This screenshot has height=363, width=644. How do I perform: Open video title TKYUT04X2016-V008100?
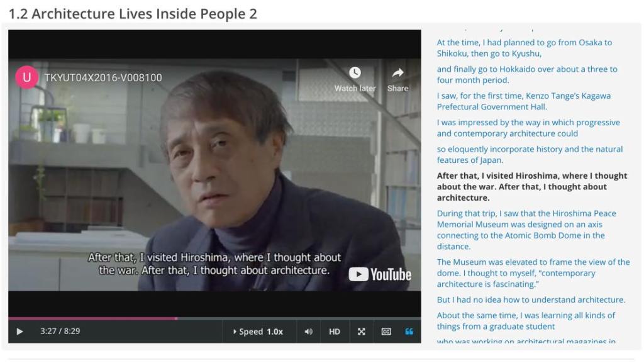click(103, 77)
